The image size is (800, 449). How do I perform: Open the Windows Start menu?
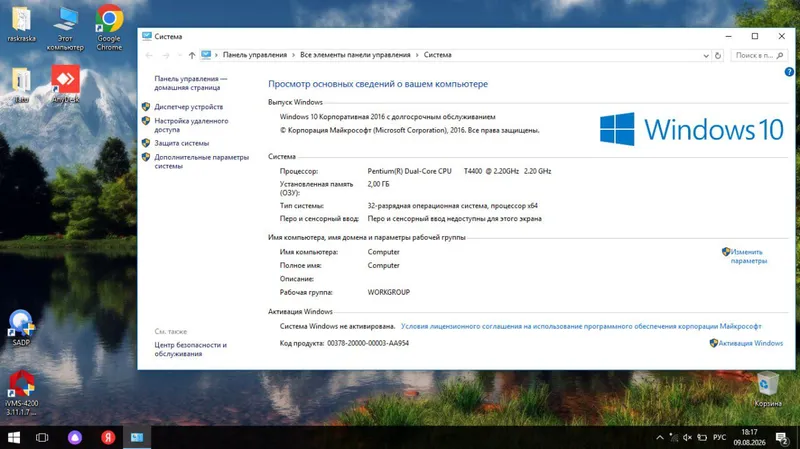(14, 437)
